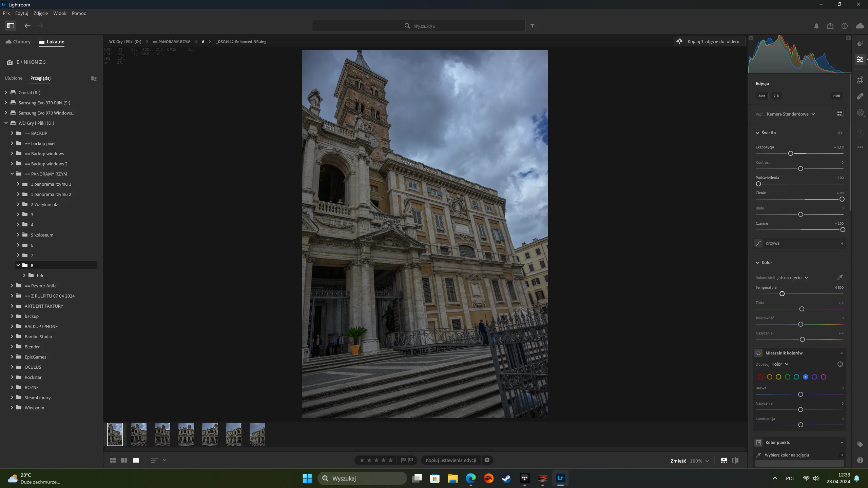Click the white balance eyedropper

point(840,278)
